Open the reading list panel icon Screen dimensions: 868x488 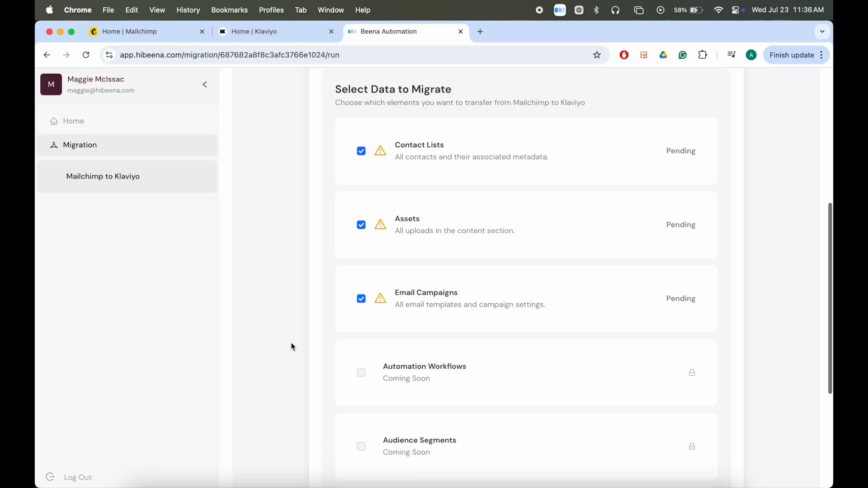pyautogui.click(x=732, y=55)
